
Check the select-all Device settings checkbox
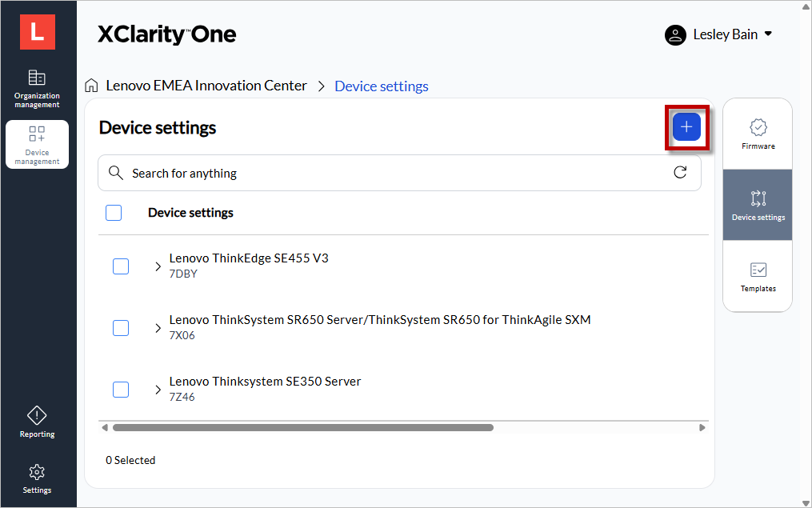tap(113, 212)
